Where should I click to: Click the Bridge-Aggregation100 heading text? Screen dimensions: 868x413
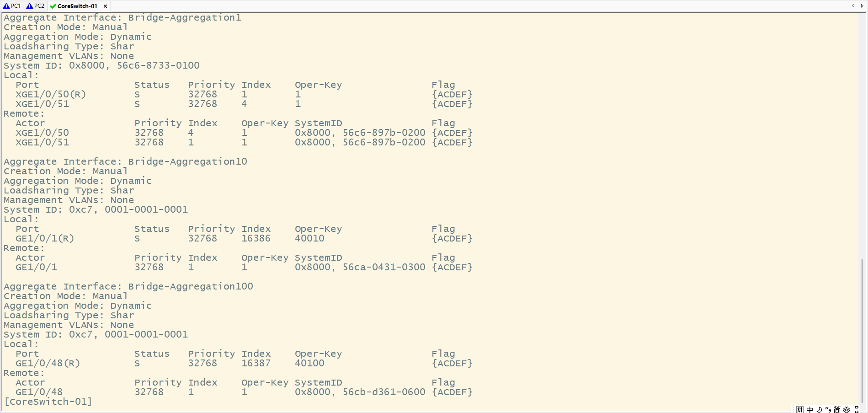(x=190, y=286)
